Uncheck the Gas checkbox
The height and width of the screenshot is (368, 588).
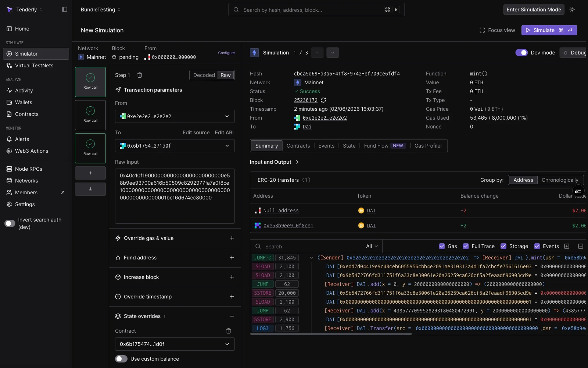click(x=442, y=246)
